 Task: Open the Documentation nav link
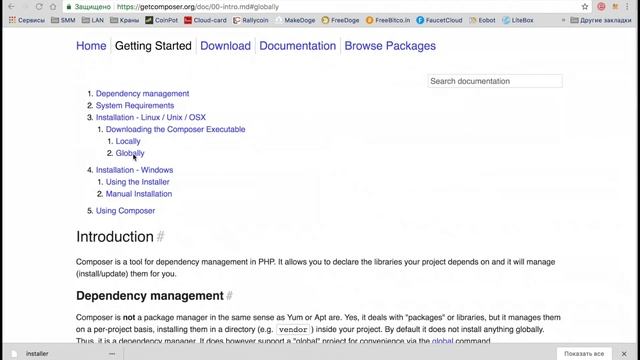coord(298,46)
